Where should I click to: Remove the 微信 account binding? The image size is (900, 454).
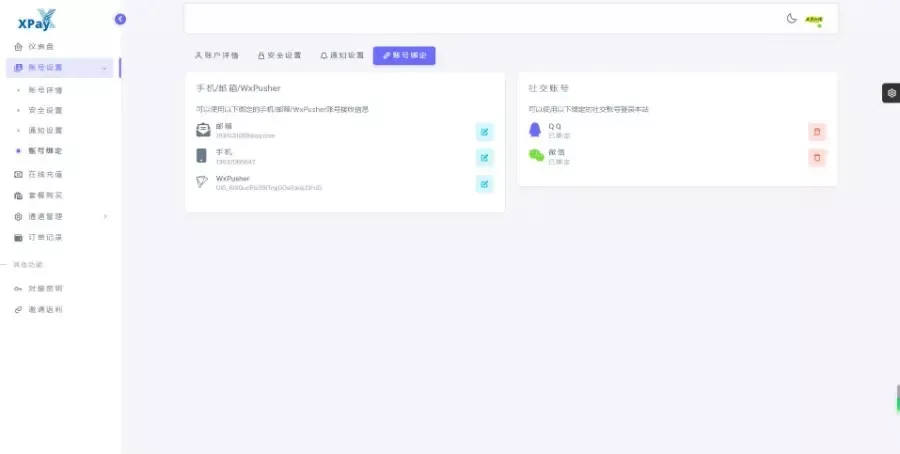[817, 157]
